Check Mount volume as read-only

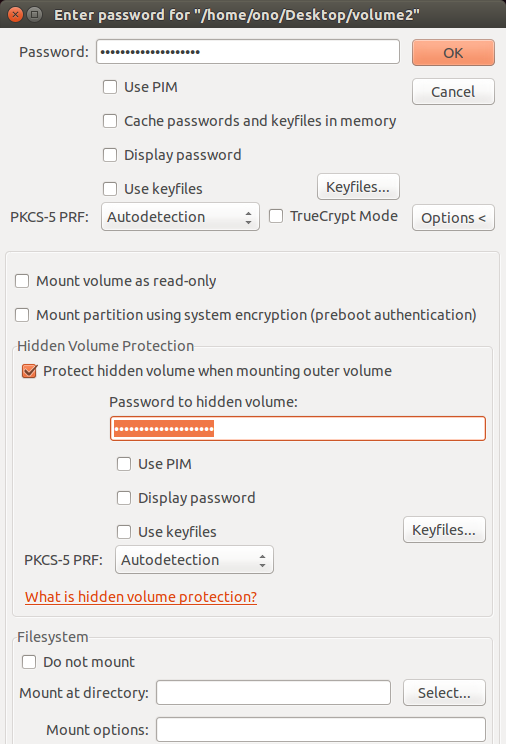(x=22, y=281)
